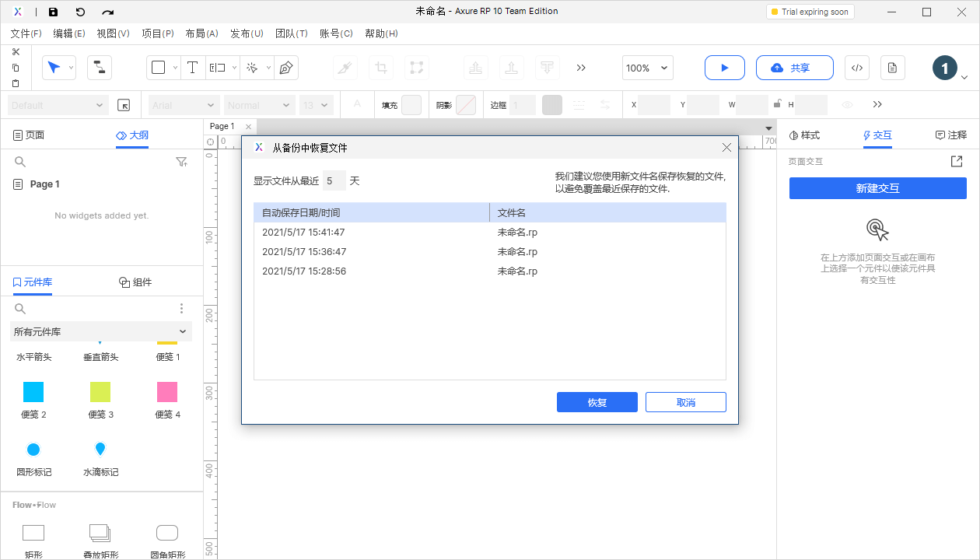Open the 帮助(H) menu
The image size is (980, 560).
tap(381, 33)
